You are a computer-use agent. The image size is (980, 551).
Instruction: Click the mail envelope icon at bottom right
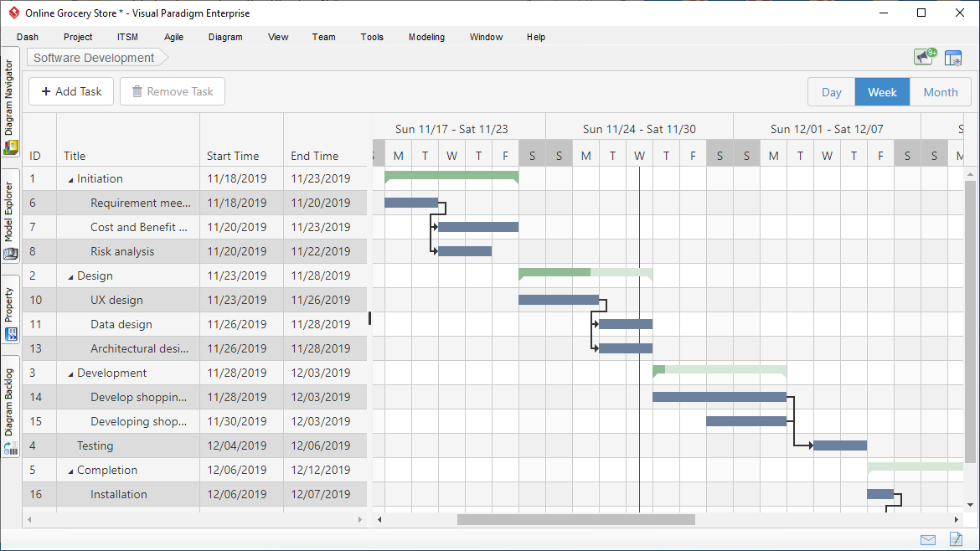pos(928,540)
